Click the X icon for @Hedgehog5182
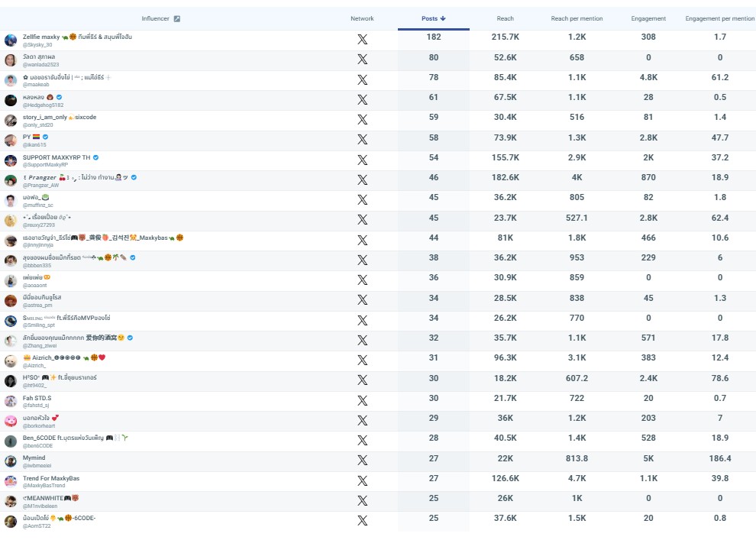Viewport: 756px width, 540px height. pyautogui.click(x=363, y=100)
